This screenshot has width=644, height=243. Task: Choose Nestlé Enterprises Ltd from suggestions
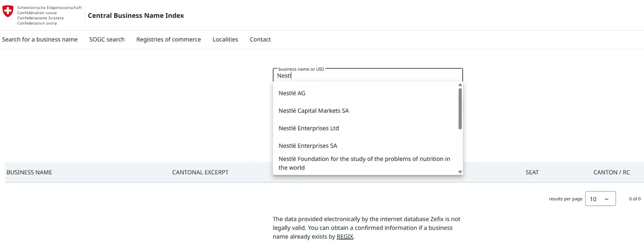[x=365, y=128]
